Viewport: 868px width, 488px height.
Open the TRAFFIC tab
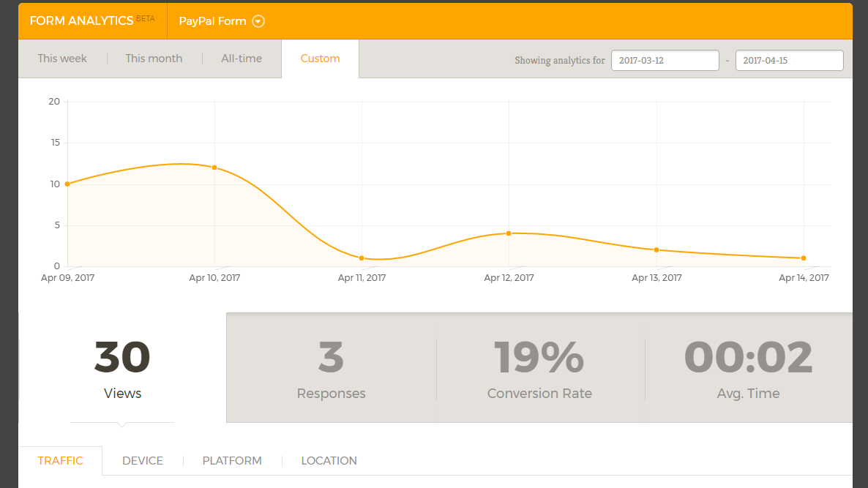(x=60, y=461)
